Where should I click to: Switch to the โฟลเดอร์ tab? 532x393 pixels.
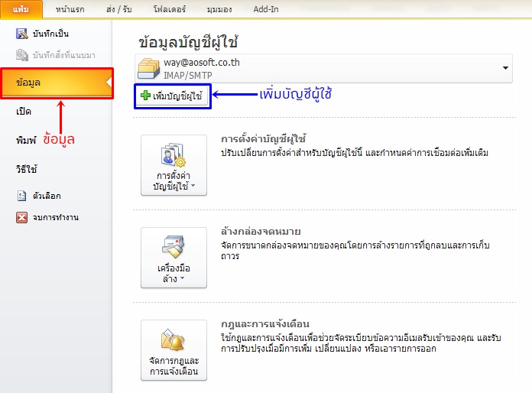pos(170,9)
